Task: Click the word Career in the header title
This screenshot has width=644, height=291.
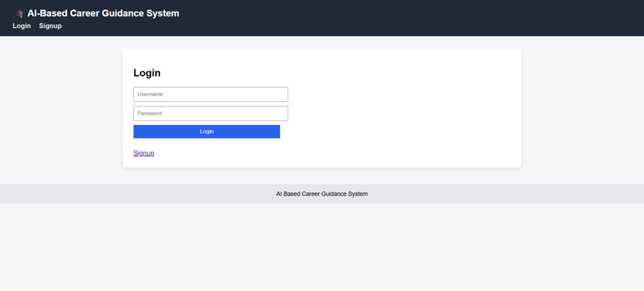Action: 85,13
